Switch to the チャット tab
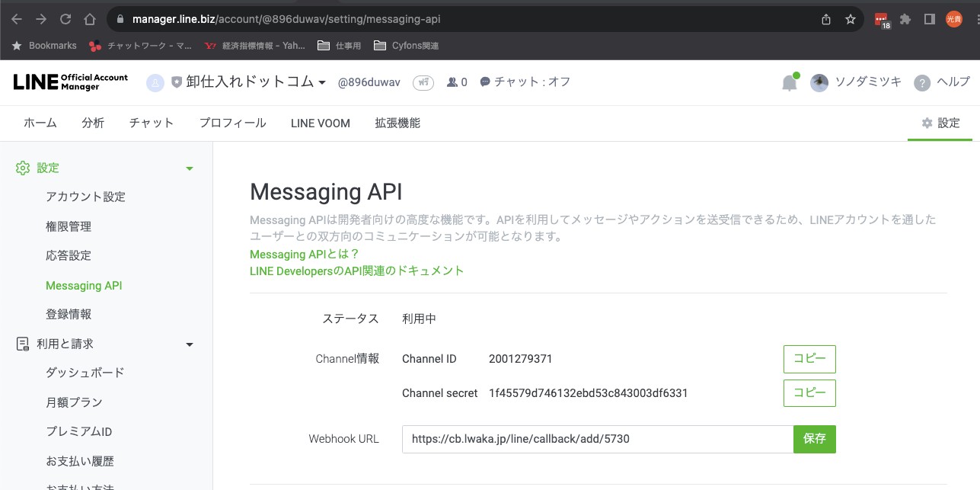This screenshot has width=980, height=490. coord(152,123)
